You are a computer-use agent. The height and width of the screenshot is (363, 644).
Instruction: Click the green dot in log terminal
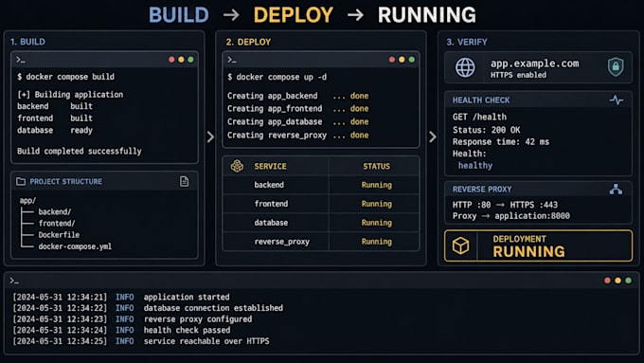[628, 281]
